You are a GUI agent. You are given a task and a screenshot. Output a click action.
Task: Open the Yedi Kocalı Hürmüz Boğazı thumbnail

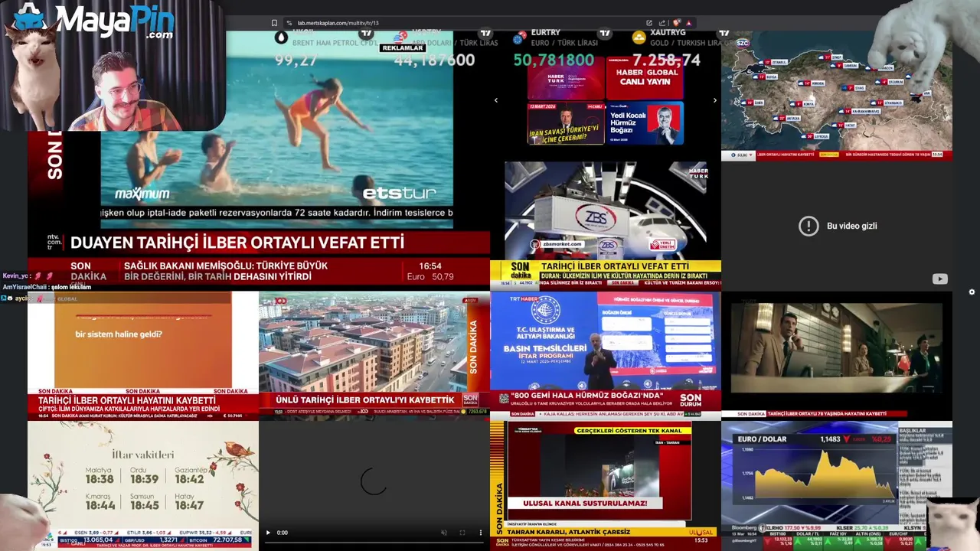645,123
